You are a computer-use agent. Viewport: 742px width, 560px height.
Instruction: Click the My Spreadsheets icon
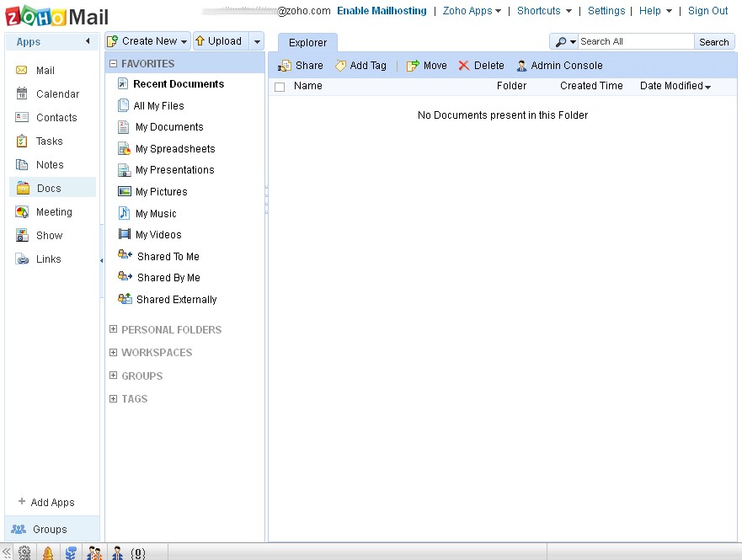click(x=125, y=148)
